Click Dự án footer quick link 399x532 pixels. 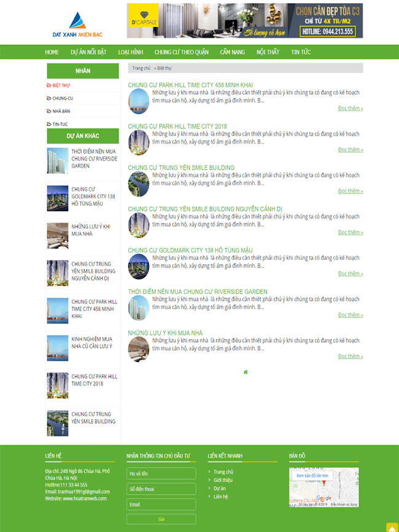pos(220,488)
